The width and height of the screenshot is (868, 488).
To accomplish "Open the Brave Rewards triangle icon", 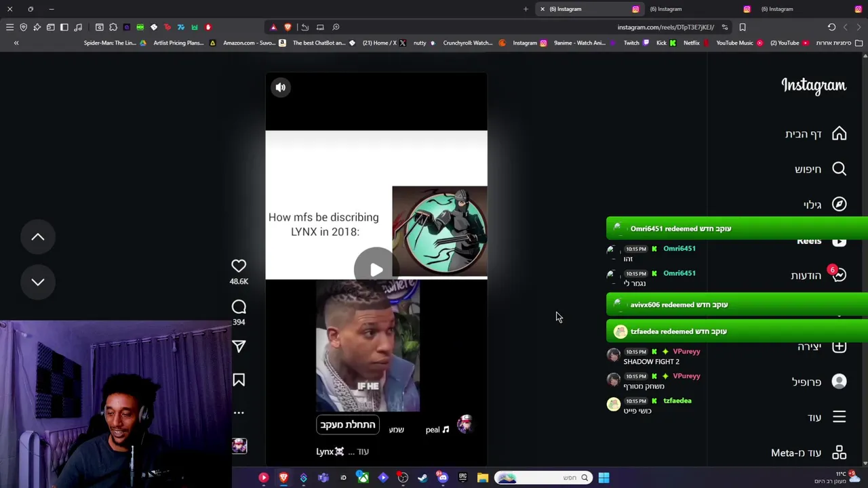I will coord(273,27).
